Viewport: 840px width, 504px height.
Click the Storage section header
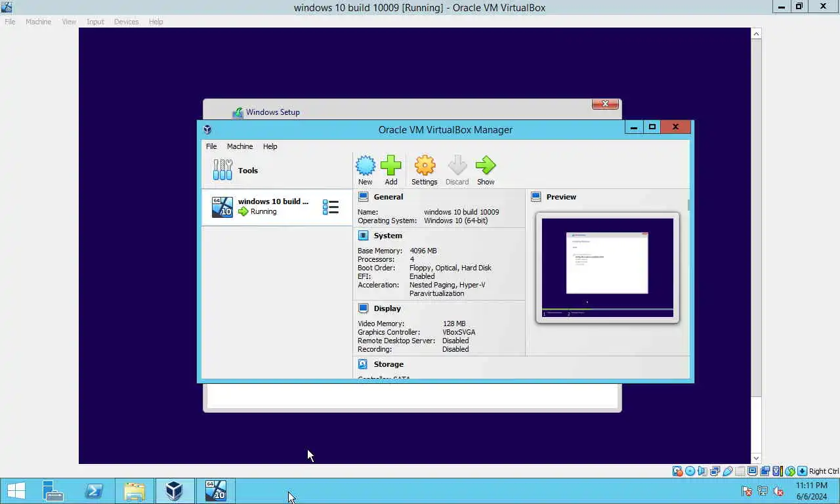click(388, 364)
